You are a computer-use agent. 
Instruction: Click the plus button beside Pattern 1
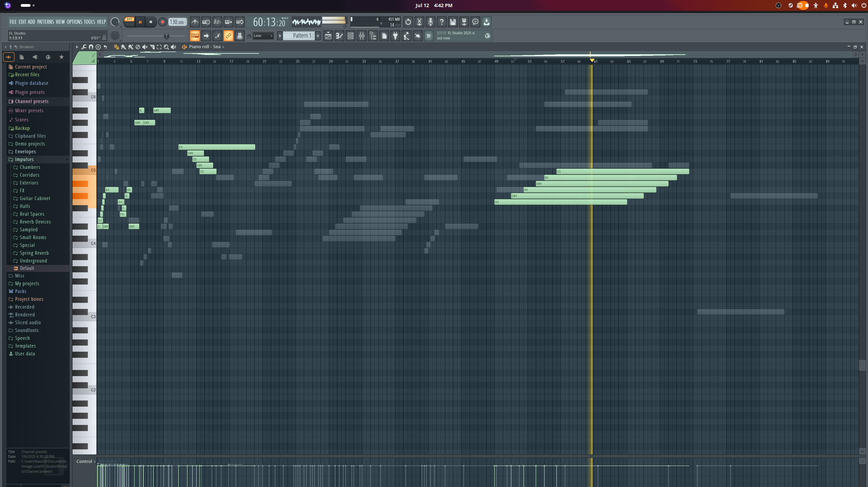coord(318,36)
